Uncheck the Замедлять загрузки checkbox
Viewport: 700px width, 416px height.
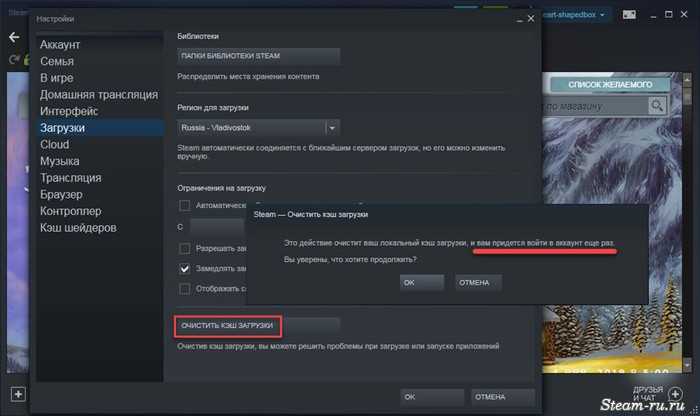[x=184, y=269]
